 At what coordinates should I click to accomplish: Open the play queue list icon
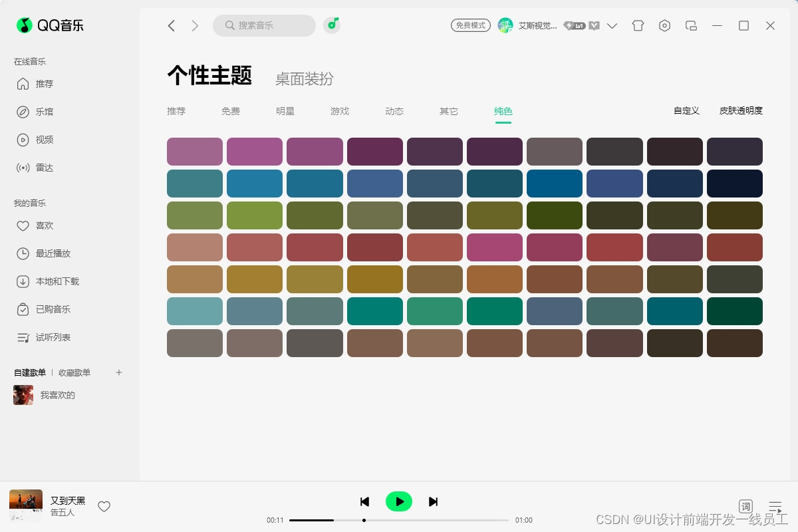(775, 507)
